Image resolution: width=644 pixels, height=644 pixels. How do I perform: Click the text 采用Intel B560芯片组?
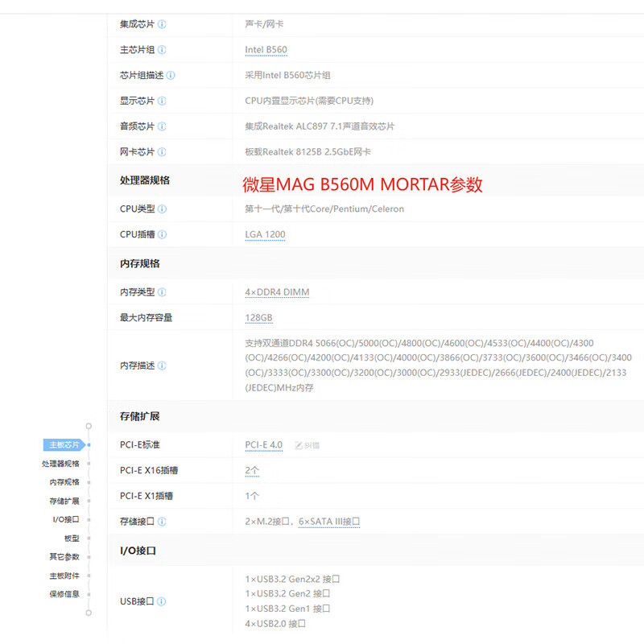click(x=287, y=75)
